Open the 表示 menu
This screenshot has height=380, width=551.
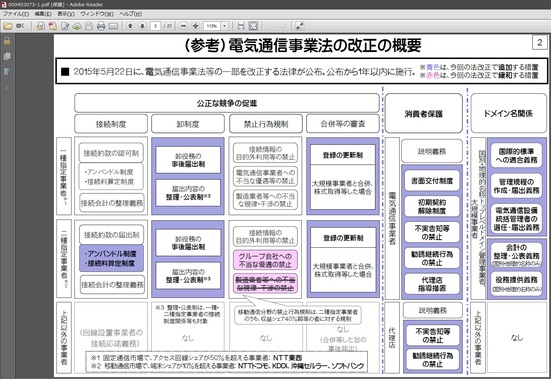click(x=66, y=14)
